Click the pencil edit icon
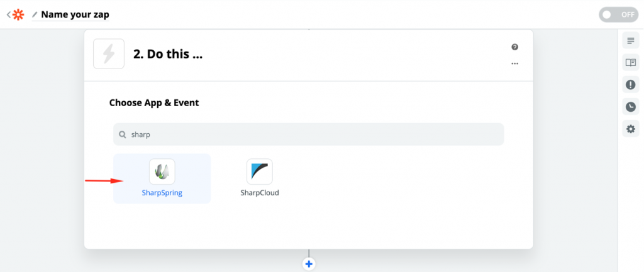Screen dimensions: 644x272 click(x=35, y=14)
